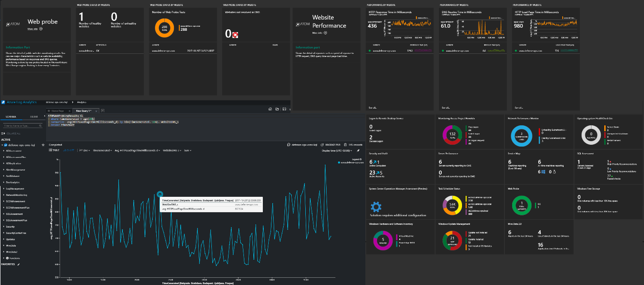
Task: Open the Home icon in the query toolbar
Action: 270,109
